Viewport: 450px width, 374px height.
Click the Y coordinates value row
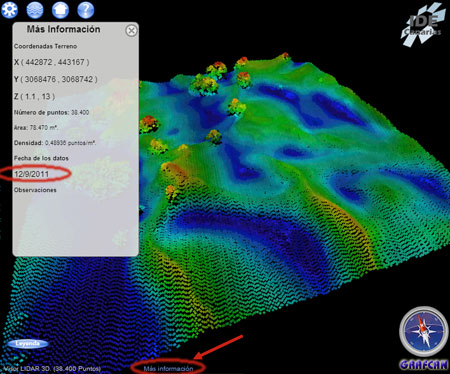56,79
